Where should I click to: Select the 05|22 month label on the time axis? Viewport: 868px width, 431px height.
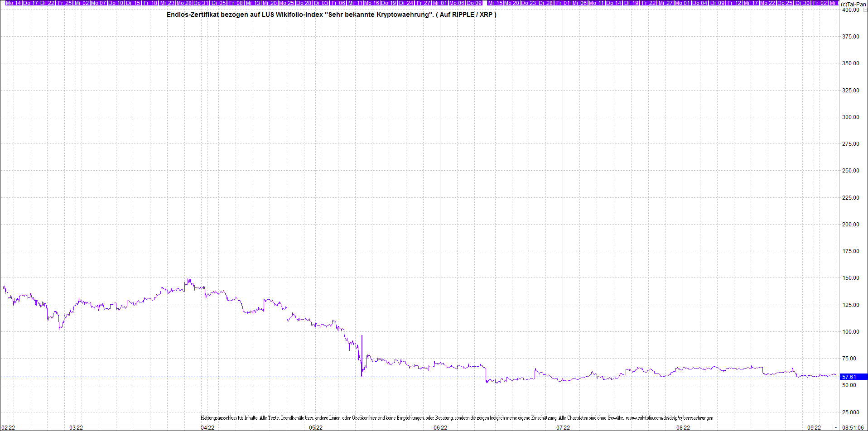click(x=316, y=427)
